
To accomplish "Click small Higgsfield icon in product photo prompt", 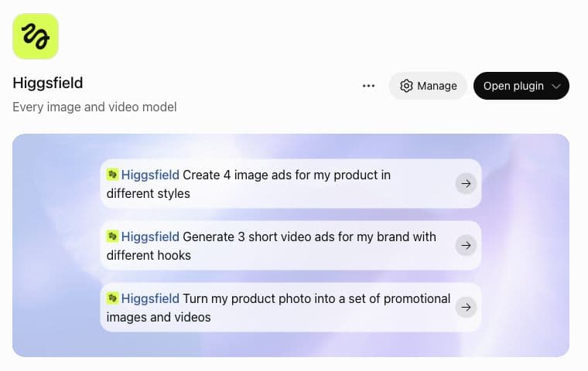I will [112, 298].
